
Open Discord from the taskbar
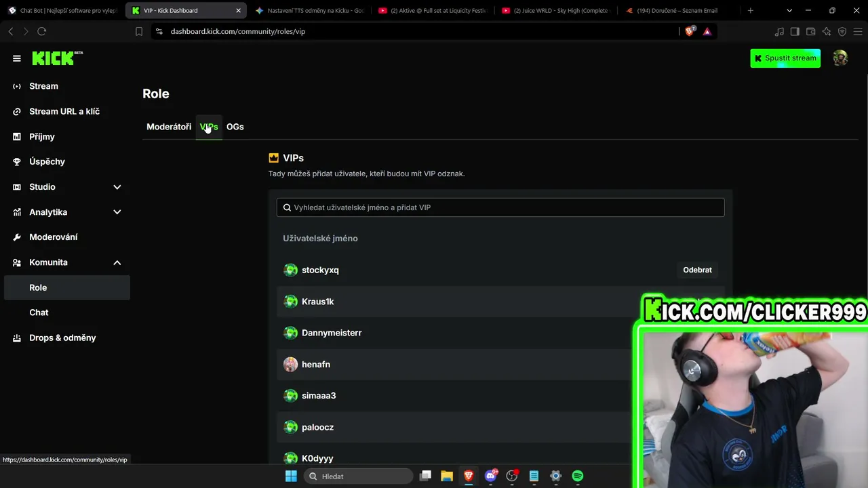490,476
